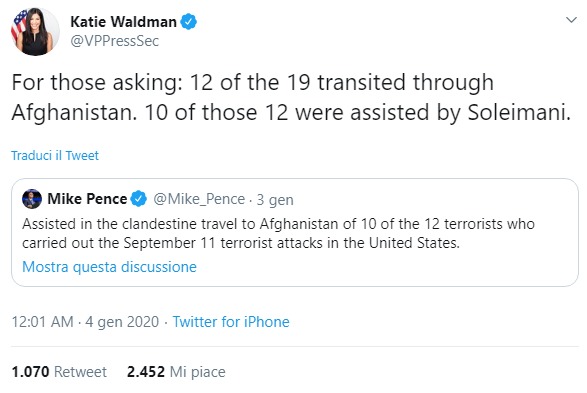View the 2.452 Mi piace list
587x393 pixels.
(x=176, y=372)
